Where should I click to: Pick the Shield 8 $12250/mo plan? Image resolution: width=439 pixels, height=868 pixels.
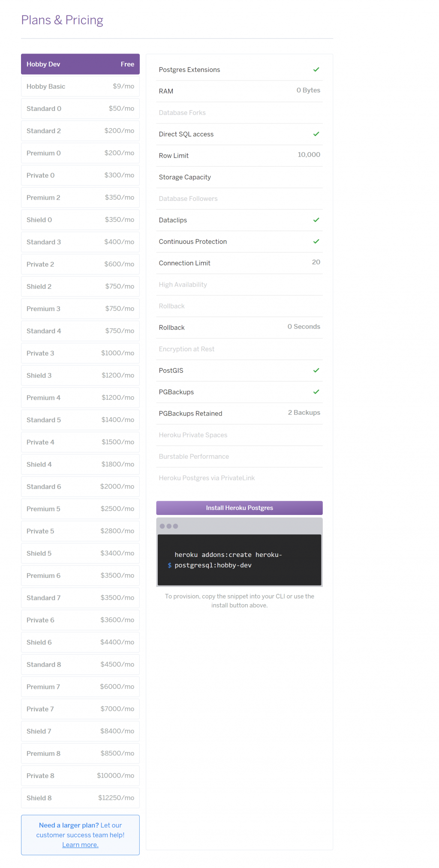[x=80, y=798]
